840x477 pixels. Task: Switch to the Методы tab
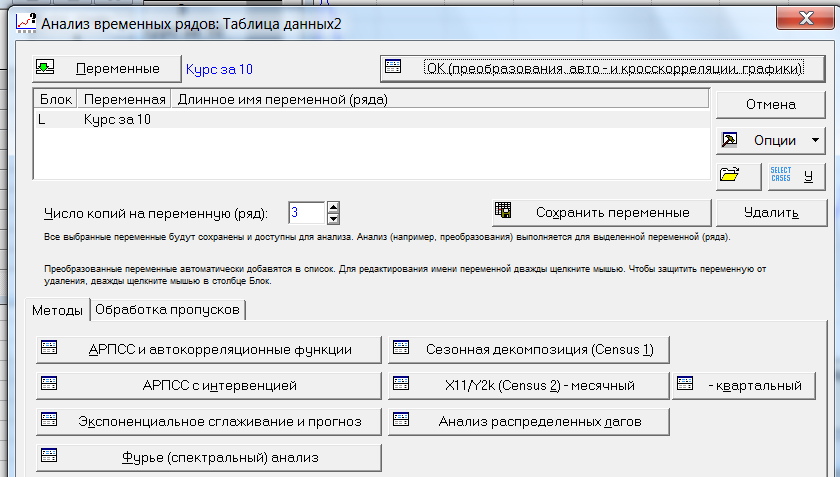pyautogui.click(x=57, y=310)
